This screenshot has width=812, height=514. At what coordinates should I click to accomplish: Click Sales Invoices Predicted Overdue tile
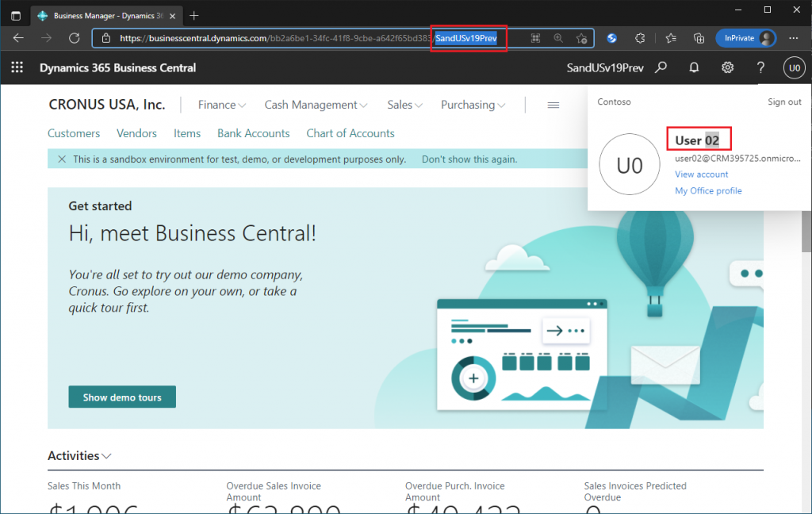(635, 497)
